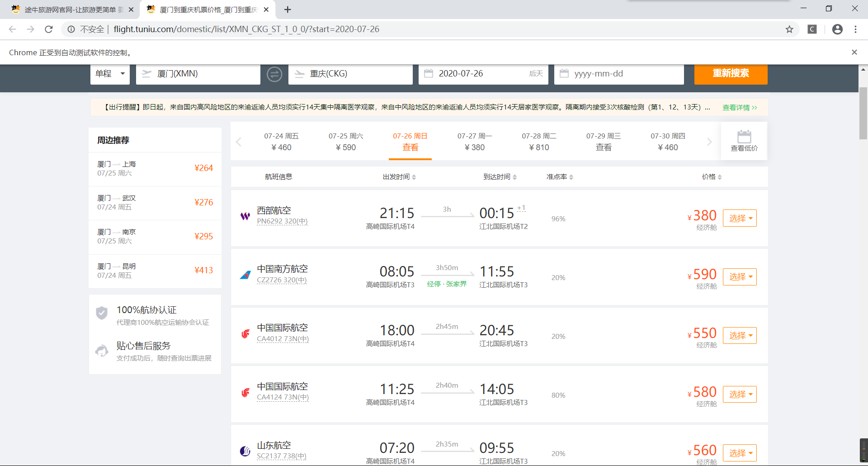Open flight SC2137 738(中) details
Viewport: 868px width, 466px height.
pos(282,456)
